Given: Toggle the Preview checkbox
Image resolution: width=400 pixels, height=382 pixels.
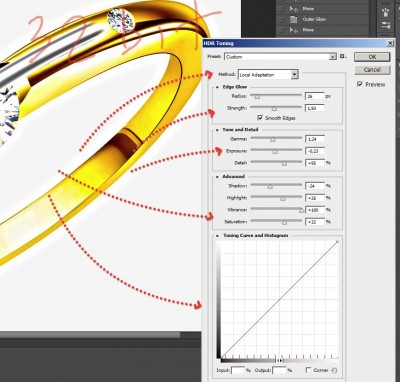Looking at the screenshot, I should click(360, 84).
